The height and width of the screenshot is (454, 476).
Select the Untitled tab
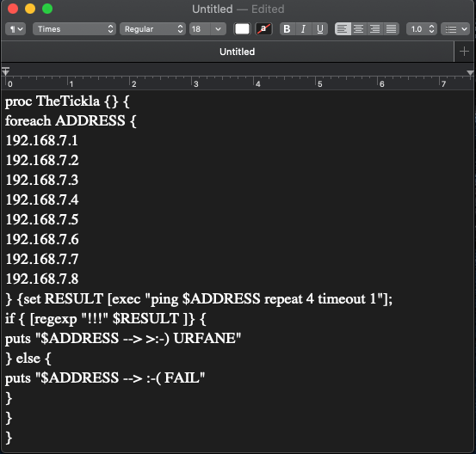pyautogui.click(x=237, y=52)
